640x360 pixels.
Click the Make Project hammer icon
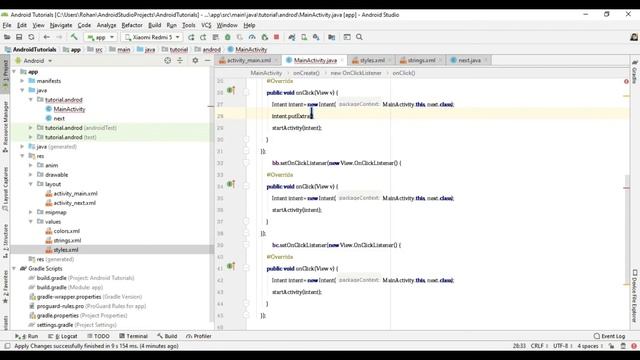tap(74, 37)
